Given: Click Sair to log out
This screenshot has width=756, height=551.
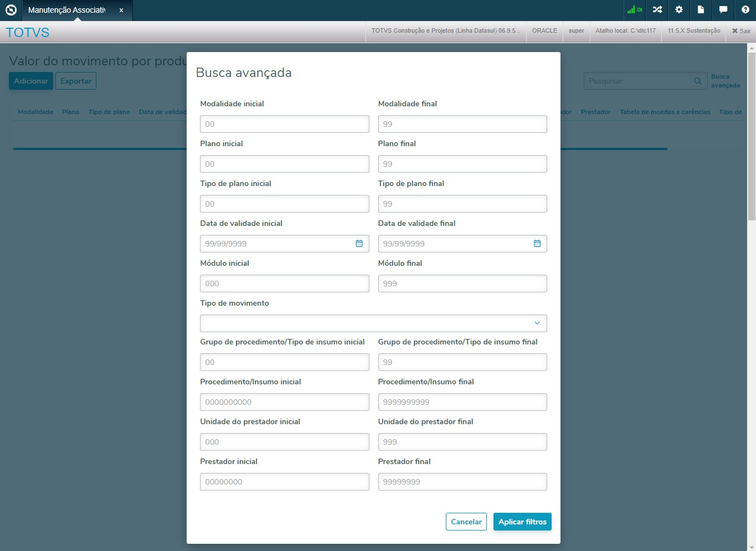Looking at the screenshot, I should [741, 31].
